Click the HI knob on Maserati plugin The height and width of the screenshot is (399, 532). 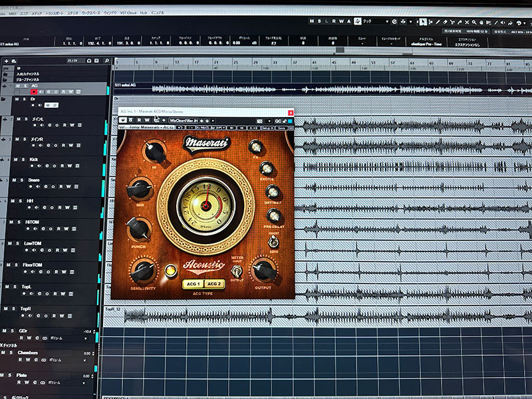[154, 152]
